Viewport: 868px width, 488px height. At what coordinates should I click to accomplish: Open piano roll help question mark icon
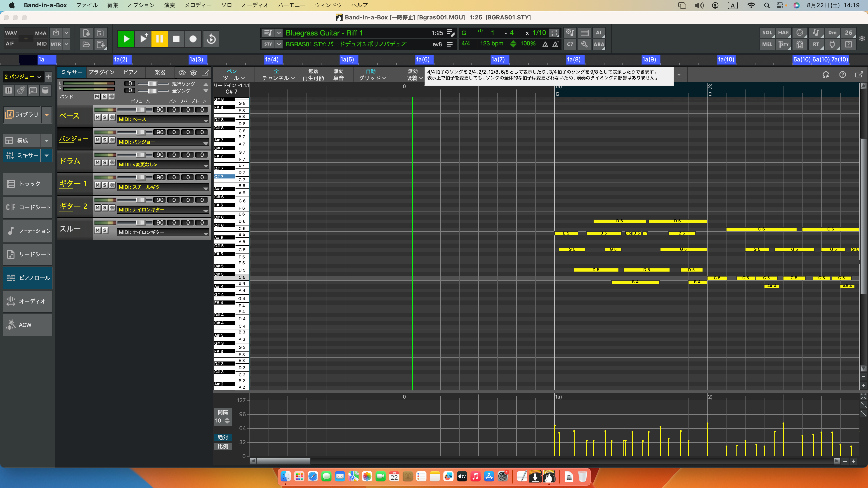tap(842, 75)
